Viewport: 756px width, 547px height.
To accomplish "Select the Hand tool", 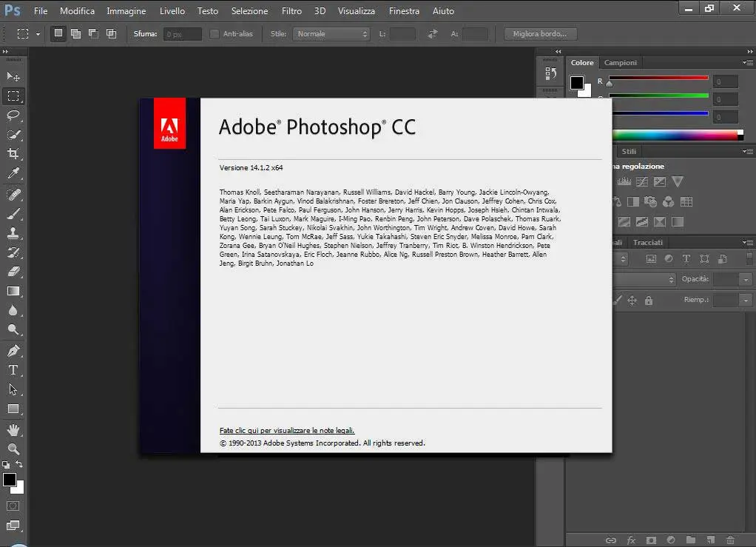I will click(x=13, y=429).
